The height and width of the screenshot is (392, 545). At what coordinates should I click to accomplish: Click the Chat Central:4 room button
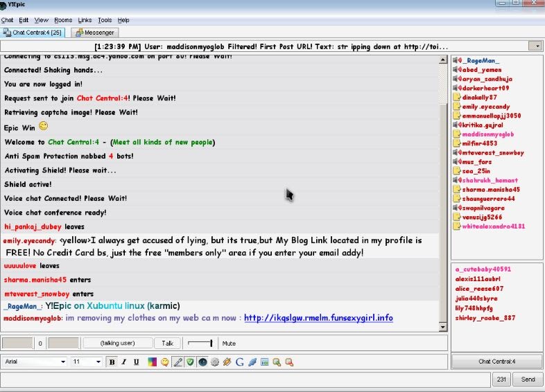click(x=496, y=362)
